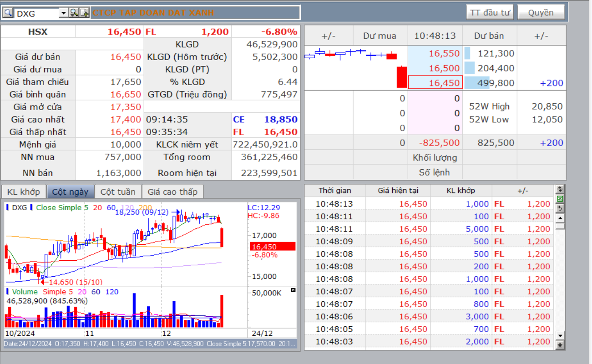Click the Volume legend label on volume chart
Image resolution: width=592 pixels, height=364 pixels.
(25, 292)
